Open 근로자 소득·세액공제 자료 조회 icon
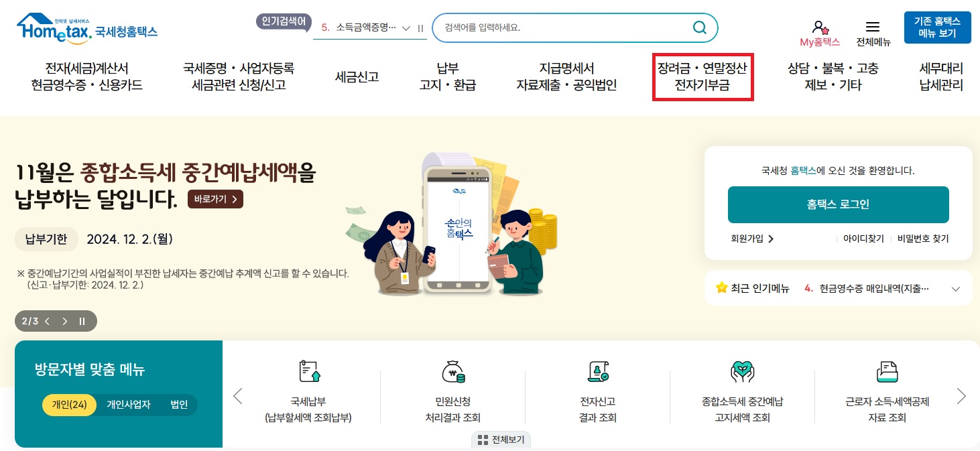 tap(887, 371)
